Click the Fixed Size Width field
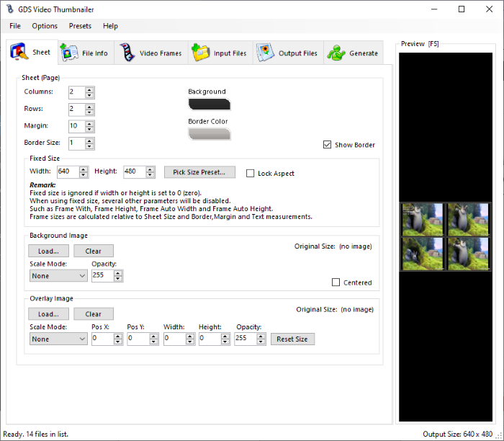 click(68, 171)
